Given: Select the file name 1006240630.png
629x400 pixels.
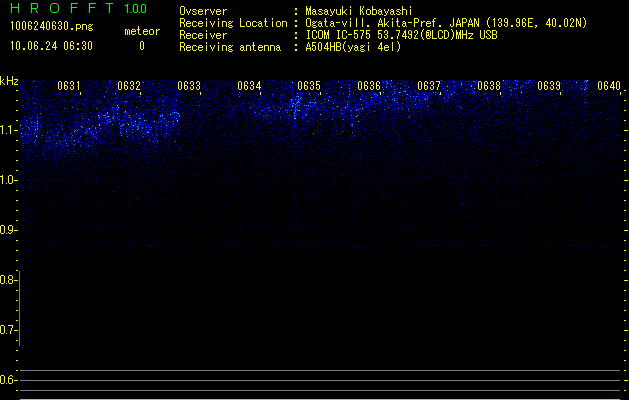Looking at the screenshot, I should (52, 27).
